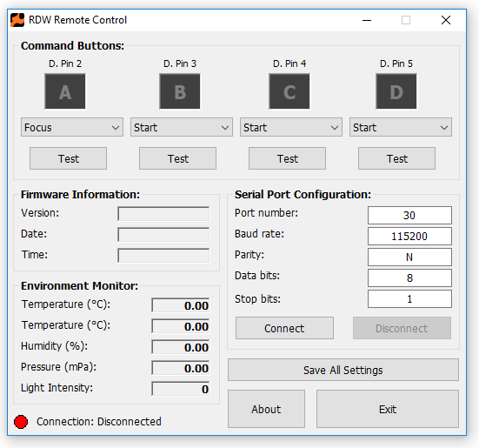Click Test button for D. Pin 4
Screen dimensions: 479x448
pos(287,158)
